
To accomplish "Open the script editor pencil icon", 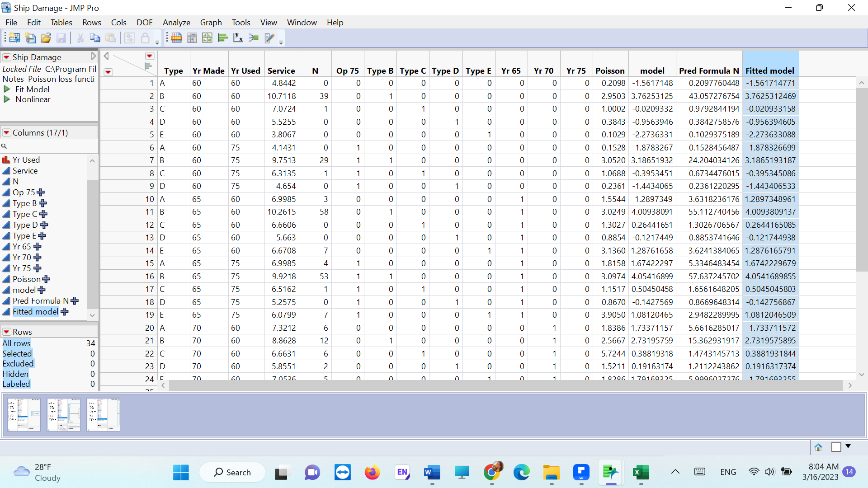I will pyautogui.click(x=269, y=38).
